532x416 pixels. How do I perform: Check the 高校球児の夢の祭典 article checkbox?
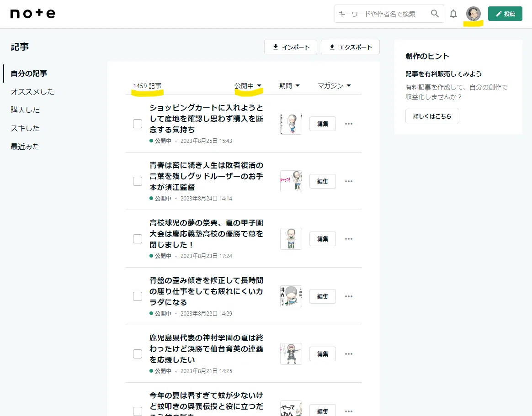138,239
